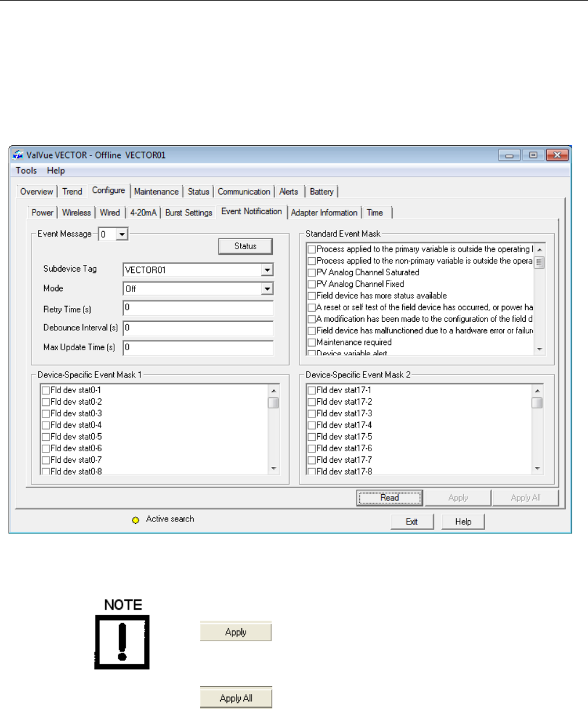The height and width of the screenshot is (709, 588).
Task: Check 'Field device has malfunctioned' box
Action: 312,331
